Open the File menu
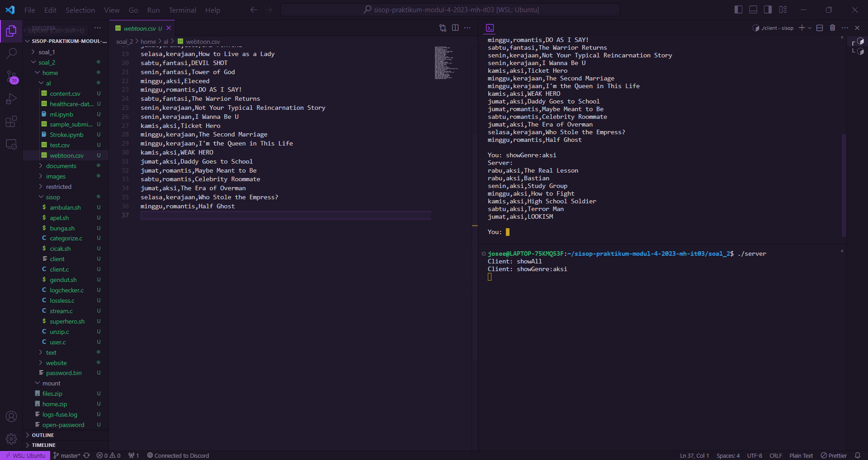 point(30,10)
